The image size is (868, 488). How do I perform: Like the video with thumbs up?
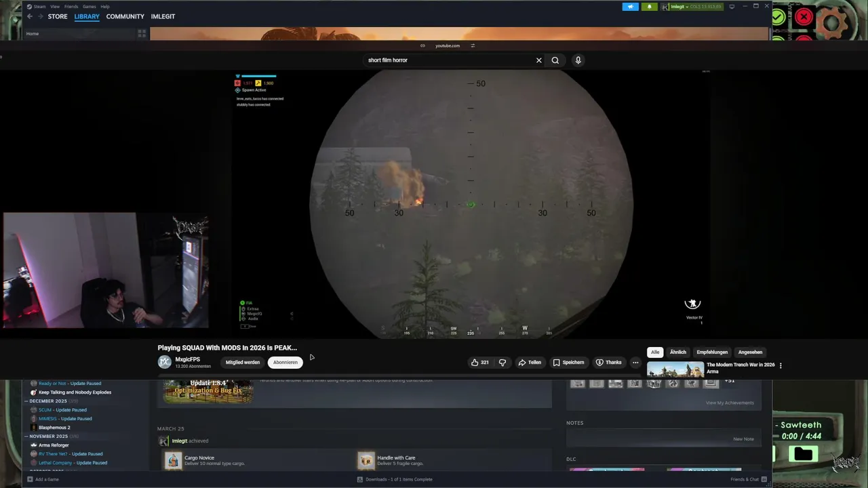[x=479, y=363]
